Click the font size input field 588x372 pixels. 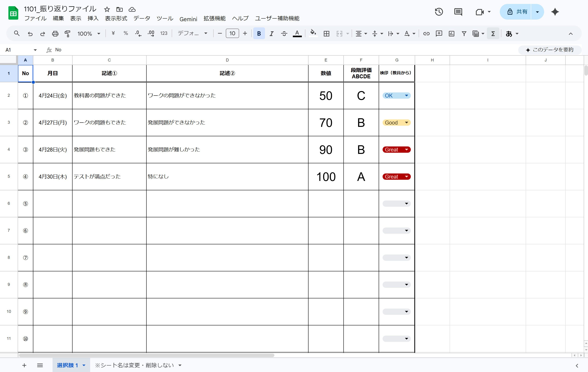[x=232, y=34]
